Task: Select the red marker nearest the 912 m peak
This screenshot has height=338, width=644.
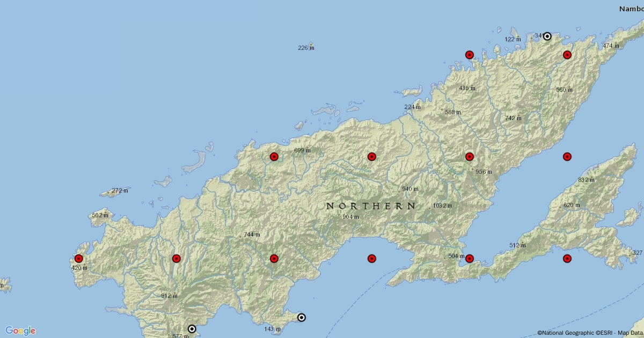Action: tap(177, 259)
